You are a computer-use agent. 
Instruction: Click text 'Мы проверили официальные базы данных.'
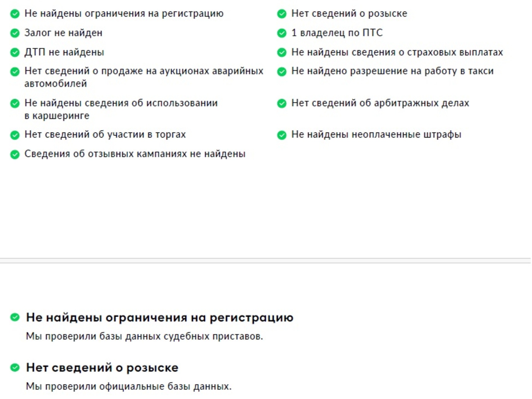[129, 387]
